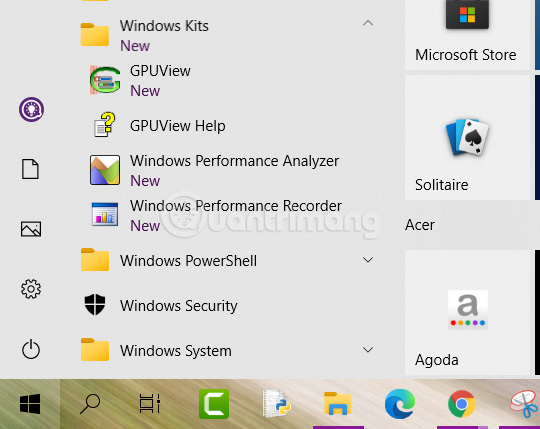Open the Agoda tile
The width and height of the screenshot is (540, 429).
[x=467, y=313]
